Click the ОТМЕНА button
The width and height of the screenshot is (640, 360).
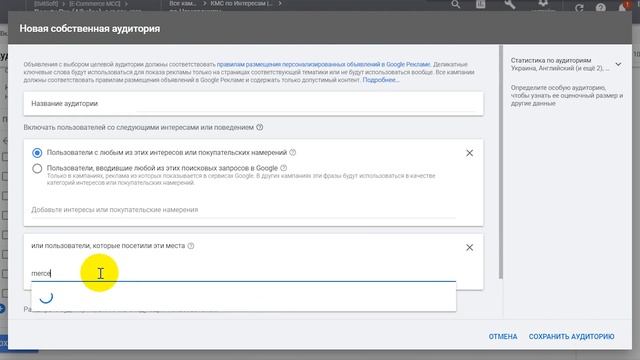(x=503, y=336)
